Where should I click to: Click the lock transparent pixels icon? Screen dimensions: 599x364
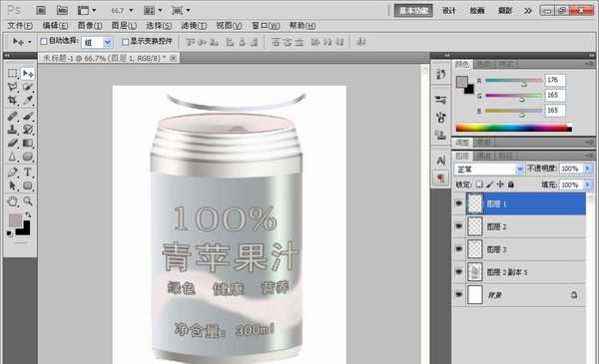pyautogui.click(x=479, y=184)
